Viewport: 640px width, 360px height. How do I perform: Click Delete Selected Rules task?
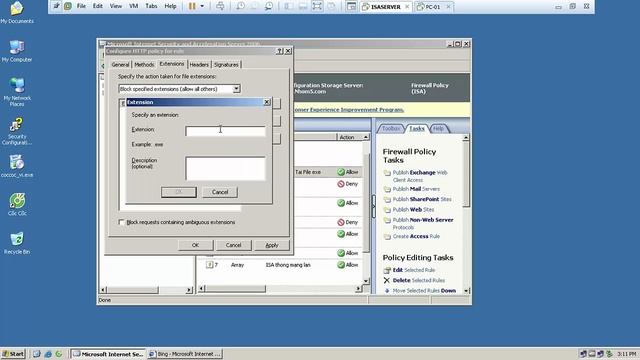pos(418,280)
